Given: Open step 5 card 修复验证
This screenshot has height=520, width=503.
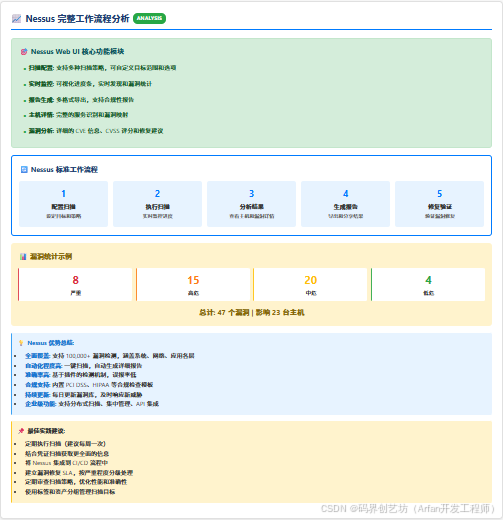Looking at the screenshot, I should [x=439, y=204].
